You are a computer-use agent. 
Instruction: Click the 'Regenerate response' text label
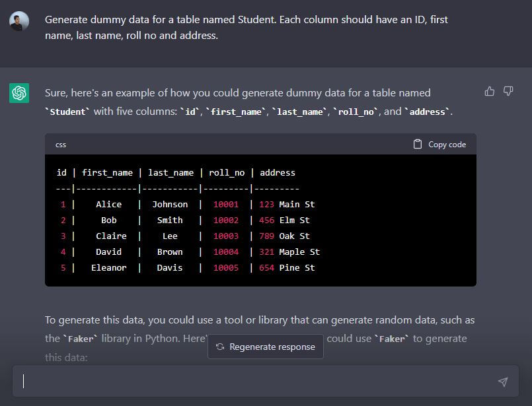click(272, 347)
